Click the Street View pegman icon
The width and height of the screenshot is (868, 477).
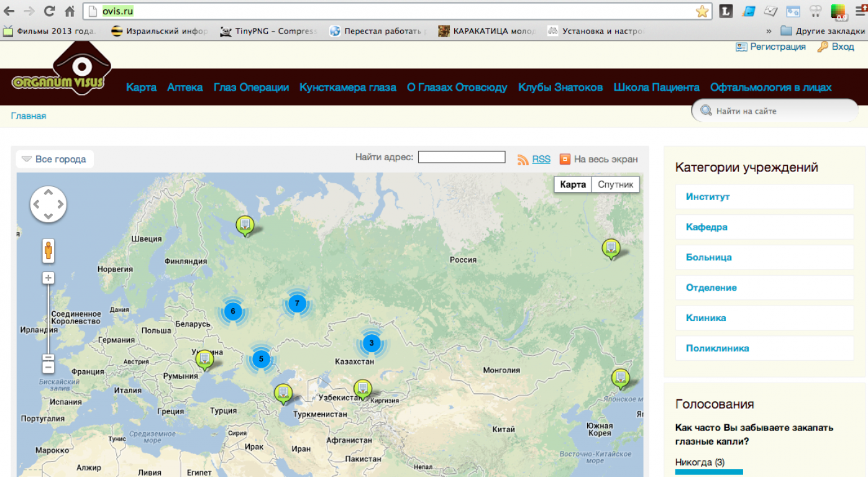[x=48, y=251]
